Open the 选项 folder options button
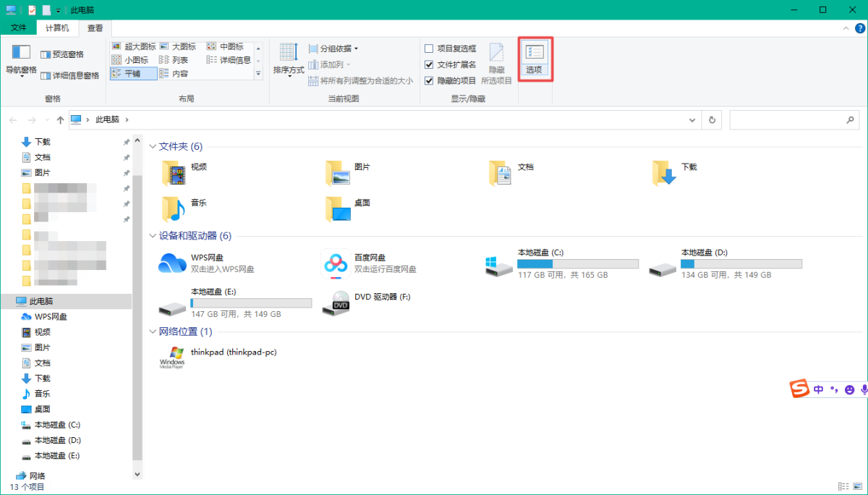This screenshot has width=868, height=495. pyautogui.click(x=536, y=60)
